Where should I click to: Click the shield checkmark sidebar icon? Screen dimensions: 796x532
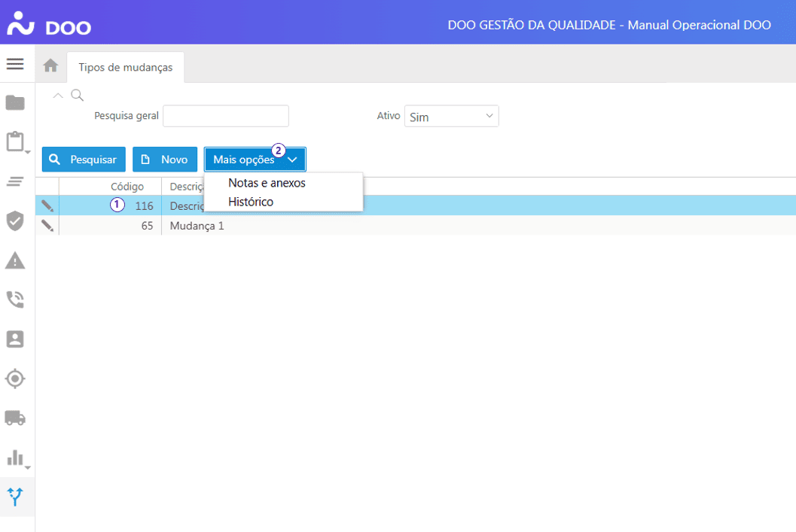[x=15, y=220]
